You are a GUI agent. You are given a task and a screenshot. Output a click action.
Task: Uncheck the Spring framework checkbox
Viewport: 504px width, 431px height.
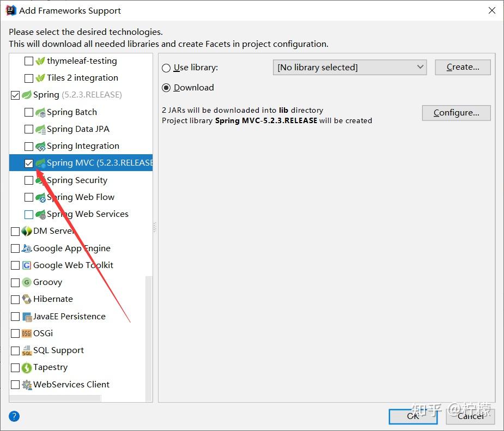pos(15,95)
